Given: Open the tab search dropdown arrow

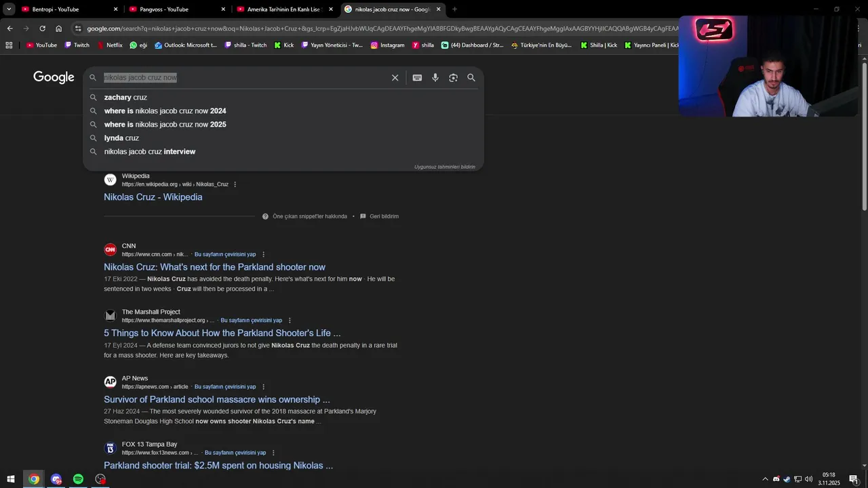Looking at the screenshot, I should 9,9.
